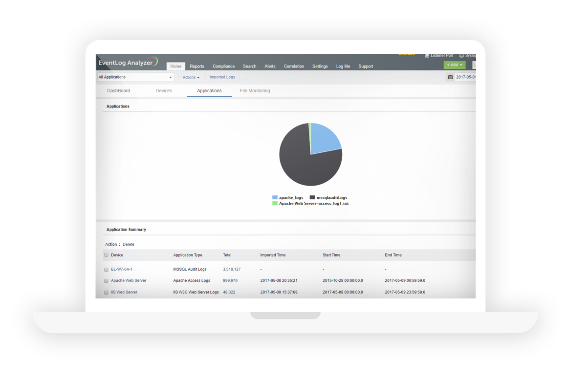This screenshot has height=381, width=588.
Task: Click the mssqlauditLogs legend label
Action: [x=332, y=198]
